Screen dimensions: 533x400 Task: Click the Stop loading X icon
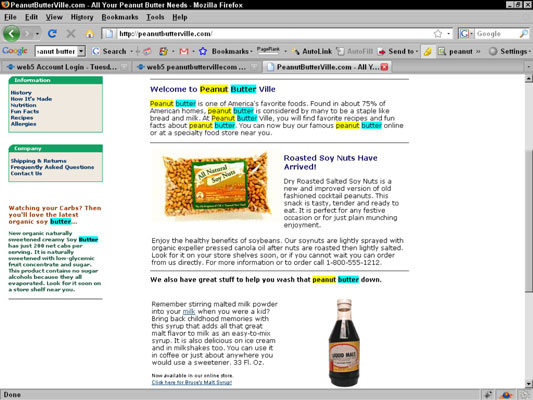pyautogui.click(x=71, y=34)
